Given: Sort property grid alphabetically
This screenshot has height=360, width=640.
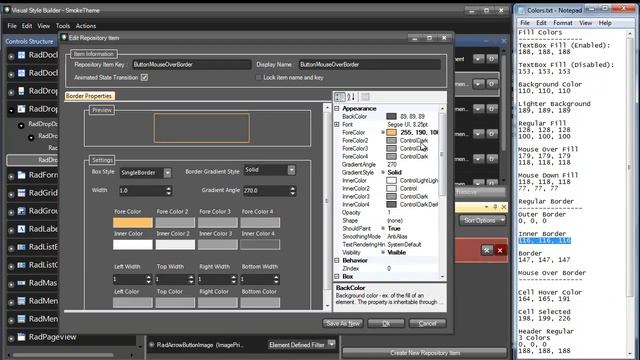Looking at the screenshot, I should coord(351,97).
